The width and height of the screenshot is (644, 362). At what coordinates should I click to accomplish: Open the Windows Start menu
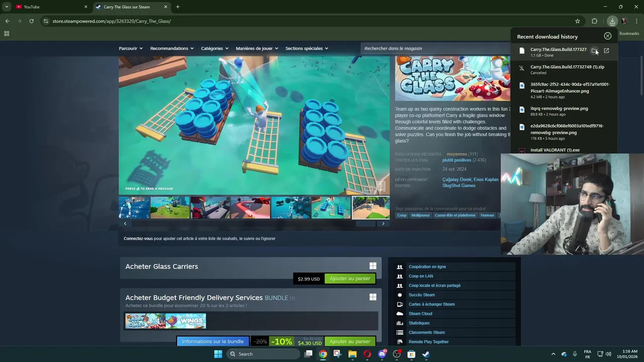218,354
